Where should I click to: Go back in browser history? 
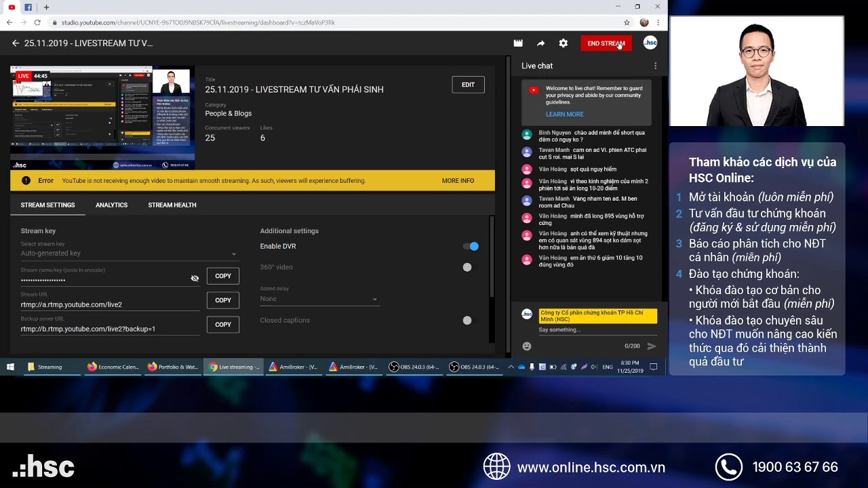click(x=9, y=22)
